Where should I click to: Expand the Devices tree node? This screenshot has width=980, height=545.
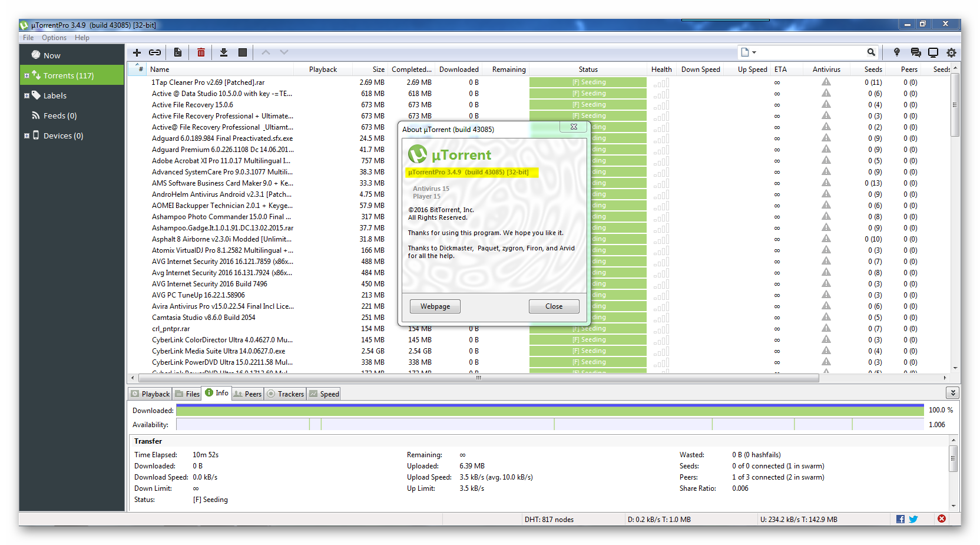pos(27,136)
